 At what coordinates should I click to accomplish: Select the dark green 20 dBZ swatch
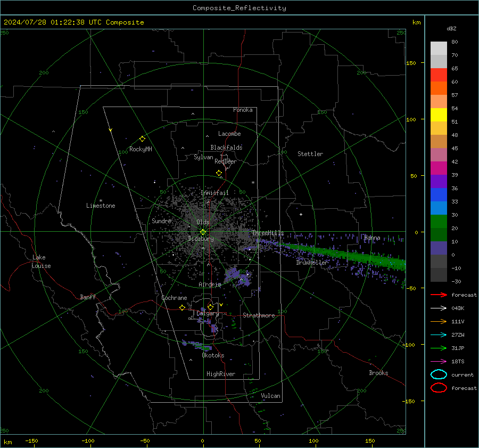[439, 235]
